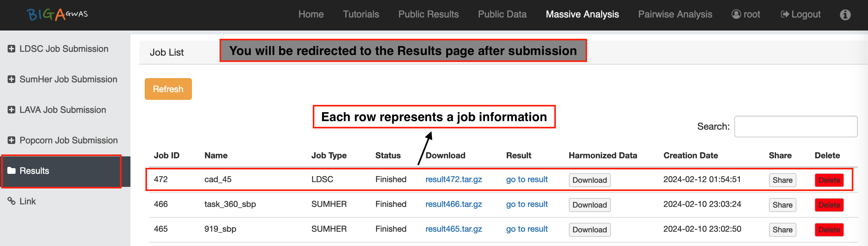Click the info circle icon in navbar

pyautogui.click(x=845, y=15)
